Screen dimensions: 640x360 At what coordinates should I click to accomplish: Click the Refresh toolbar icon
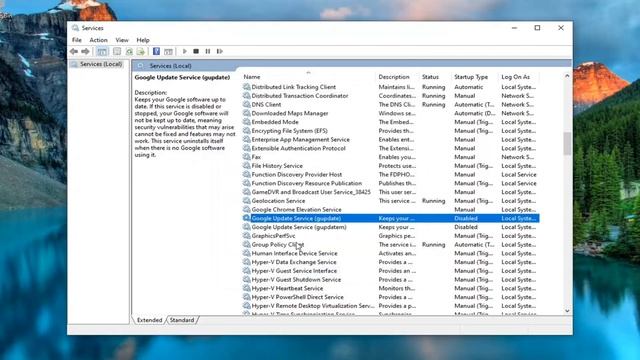click(129, 51)
